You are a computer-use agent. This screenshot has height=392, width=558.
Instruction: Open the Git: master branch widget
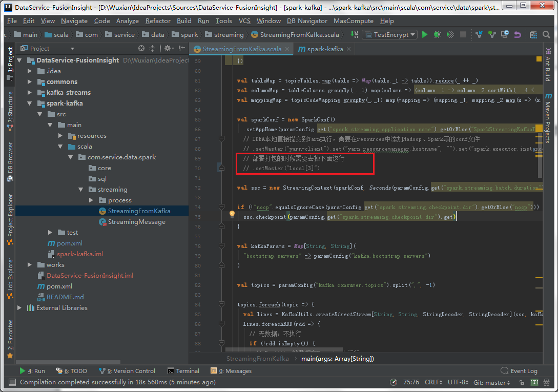point(492,382)
